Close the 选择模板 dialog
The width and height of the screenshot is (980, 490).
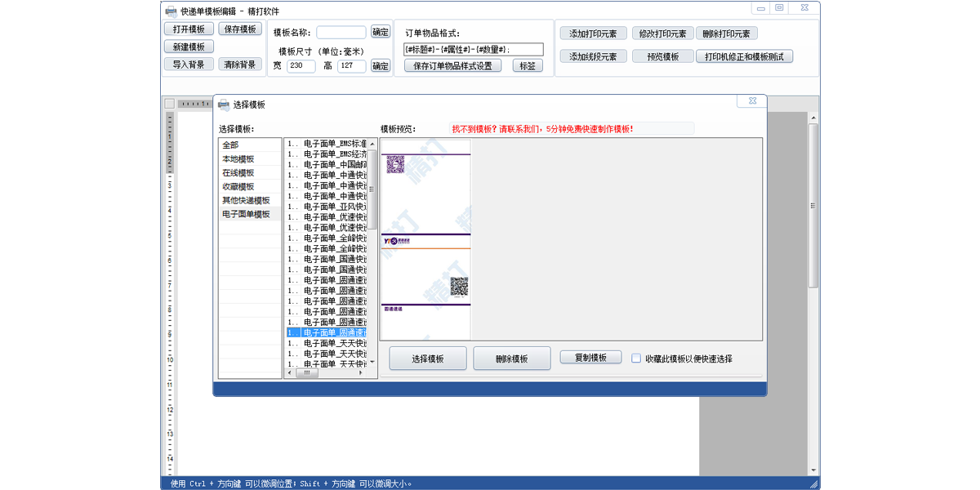(x=751, y=100)
